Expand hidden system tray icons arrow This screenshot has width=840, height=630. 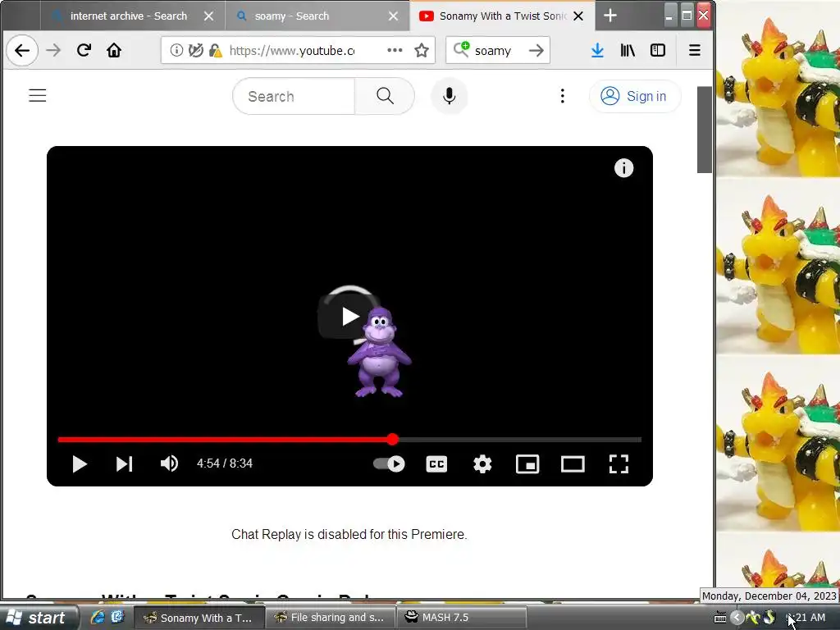pos(737,618)
